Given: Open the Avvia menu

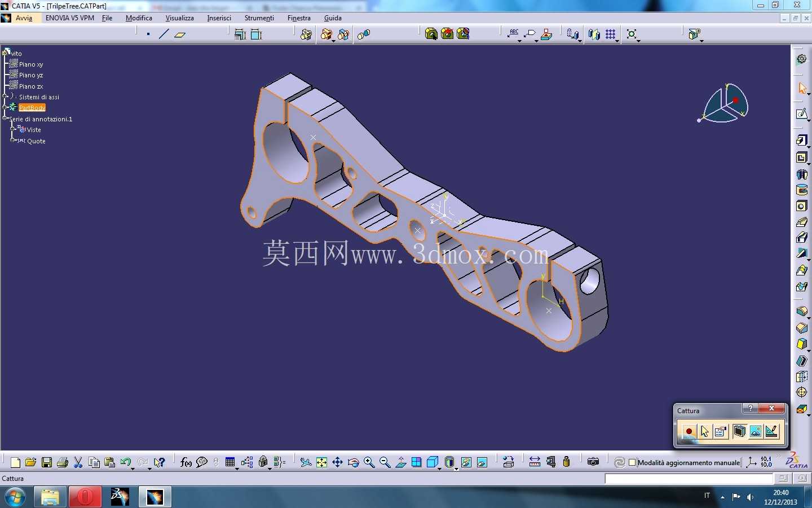Looking at the screenshot, I should [x=24, y=18].
